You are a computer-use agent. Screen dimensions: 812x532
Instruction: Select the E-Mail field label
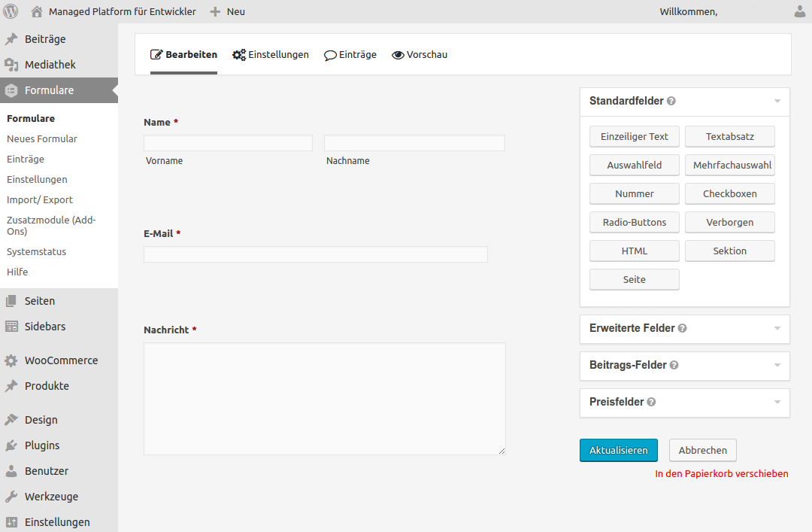[158, 233]
